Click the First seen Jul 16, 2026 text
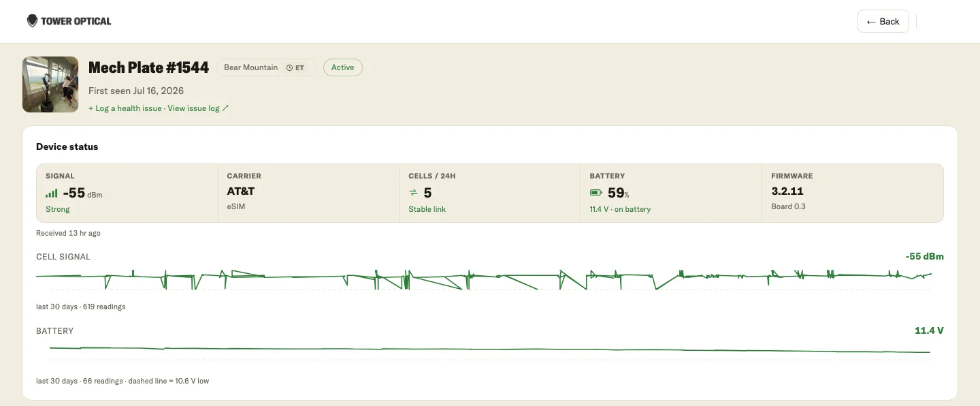980x406 pixels. pos(136,91)
